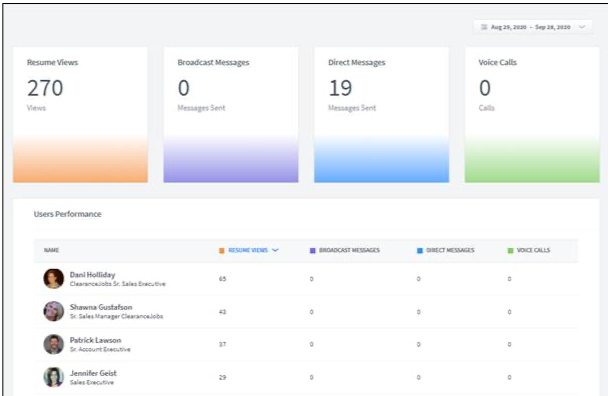Click the purple Broadcast Messages legend square
608x396 pixels.
pyautogui.click(x=313, y=251)
